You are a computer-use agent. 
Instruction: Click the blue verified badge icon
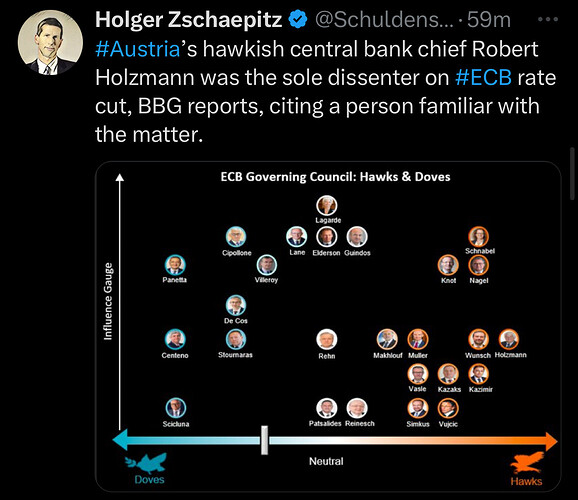click(x=298, y=19)
